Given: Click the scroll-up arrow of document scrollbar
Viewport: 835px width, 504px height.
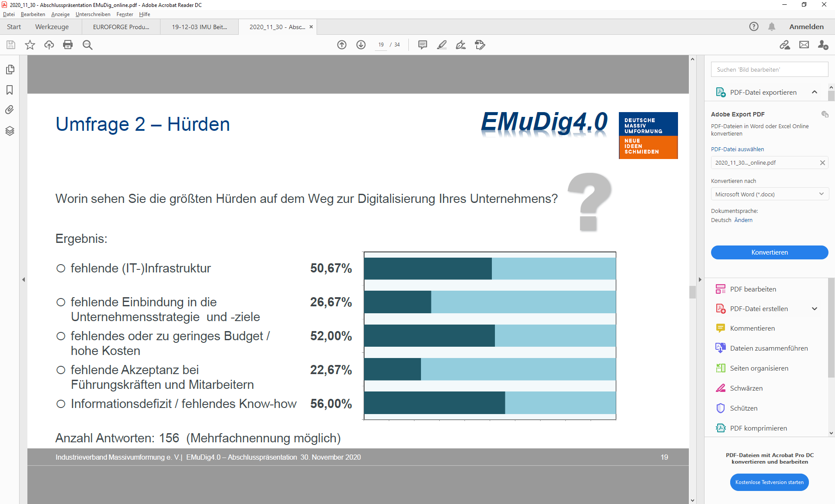Looking at the screenshot, I should pyautogui.click(x=692, y=59).
